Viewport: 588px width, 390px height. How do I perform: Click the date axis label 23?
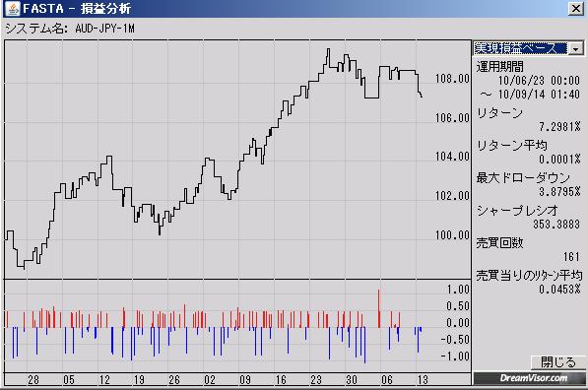click(316, 380)
